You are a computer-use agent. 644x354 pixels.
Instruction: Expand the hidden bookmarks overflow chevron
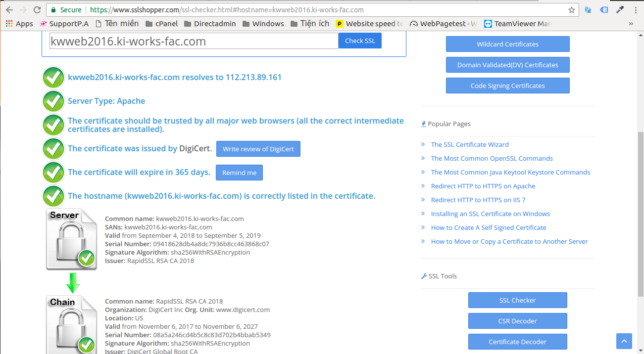tap(631, 24)
